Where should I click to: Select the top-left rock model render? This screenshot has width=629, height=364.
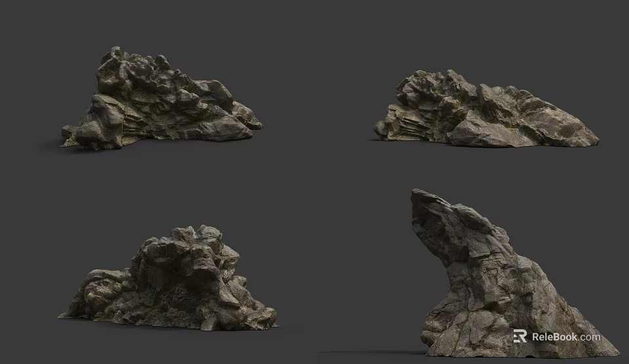162,99
